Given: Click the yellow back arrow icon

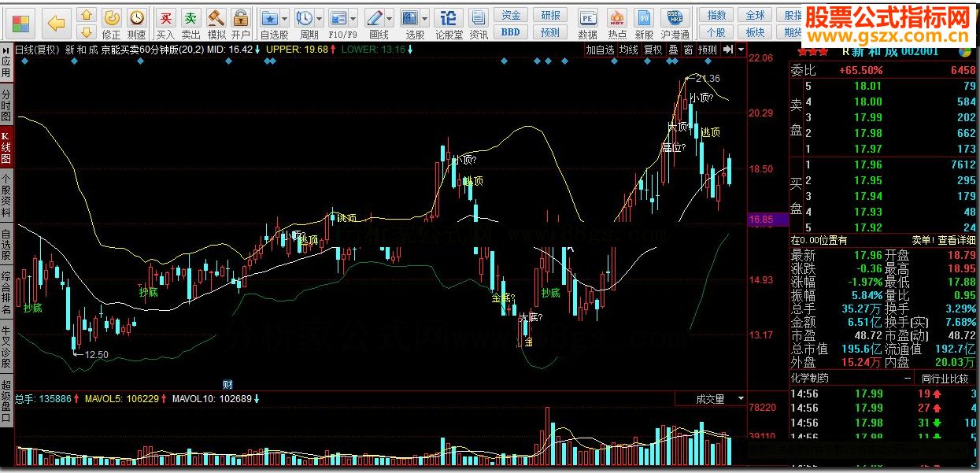Looking at the screenshot, I should pos(55,23).
